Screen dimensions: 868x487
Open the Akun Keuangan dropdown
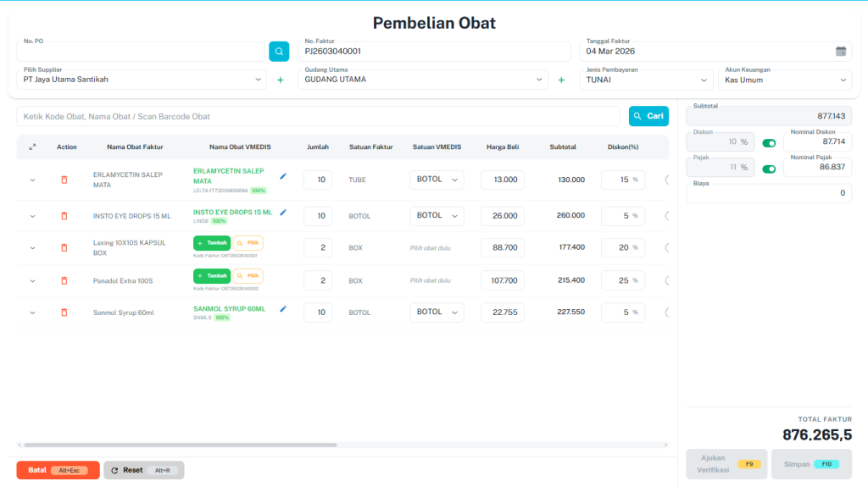pos(784,80)
